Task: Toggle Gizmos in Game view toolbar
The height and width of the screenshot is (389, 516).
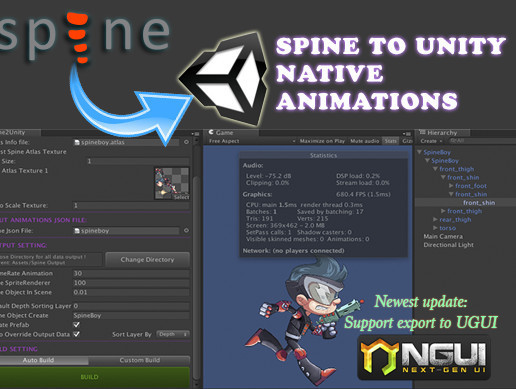Action: [x=407, y=141]
